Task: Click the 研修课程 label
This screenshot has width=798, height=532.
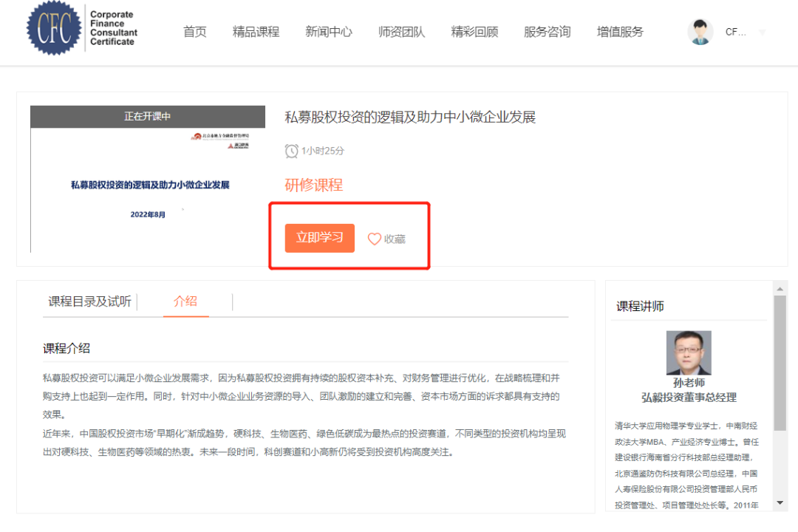Action: [x=313, y=185]
